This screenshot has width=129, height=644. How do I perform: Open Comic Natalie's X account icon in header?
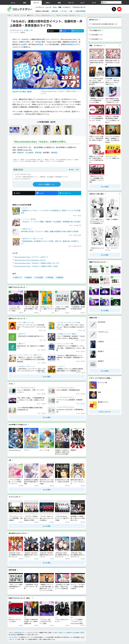point(114,9)
